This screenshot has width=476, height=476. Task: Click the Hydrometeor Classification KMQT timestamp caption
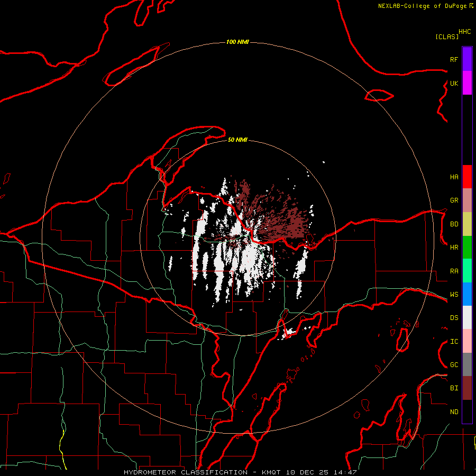click(240, 472)
